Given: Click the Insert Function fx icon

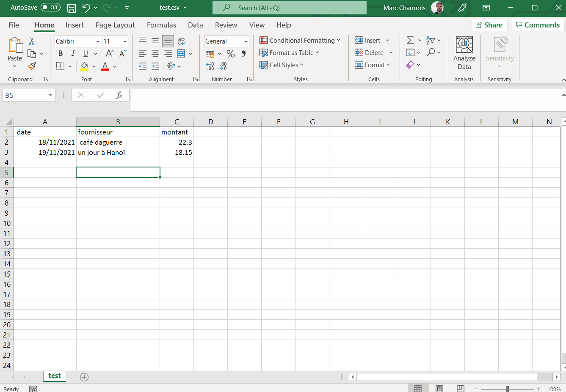Looking at the screenshot, I should 119,95.
